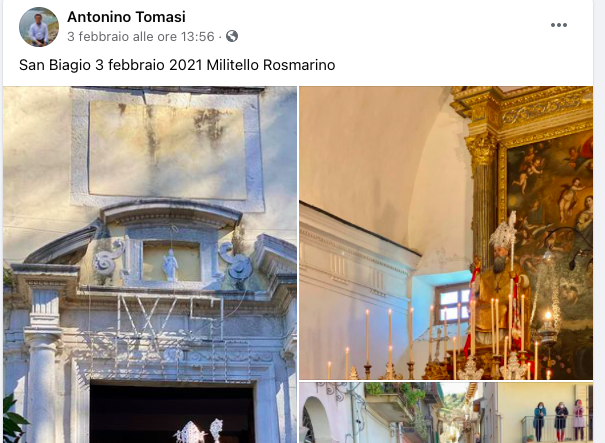The image size is (605, 443).
Task: Open the San Biagio altar statue photo
Action: pos(446,233)
